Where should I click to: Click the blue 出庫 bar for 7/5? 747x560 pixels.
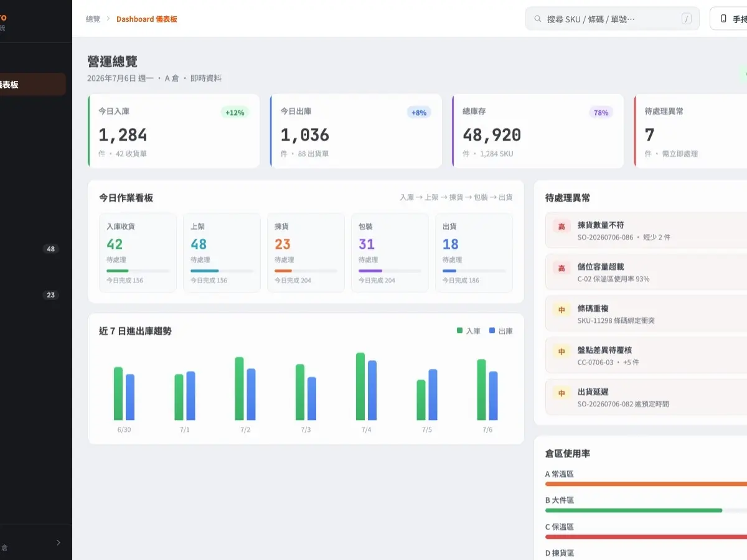tap(433, 394)
